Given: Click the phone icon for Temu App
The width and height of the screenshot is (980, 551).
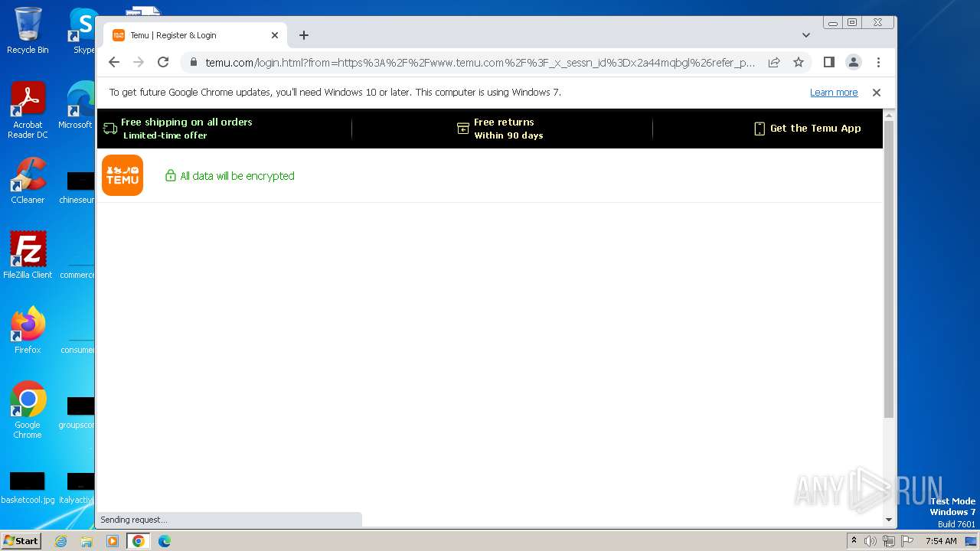Looking at the screenshot, I should point(759,129).
